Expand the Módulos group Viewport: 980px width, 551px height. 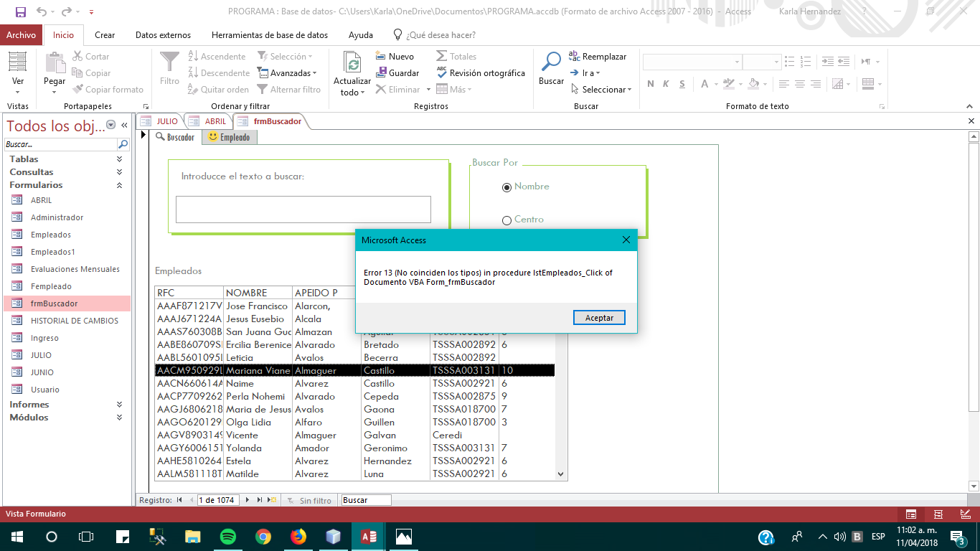pyautogui.click(x=119, y=418)
